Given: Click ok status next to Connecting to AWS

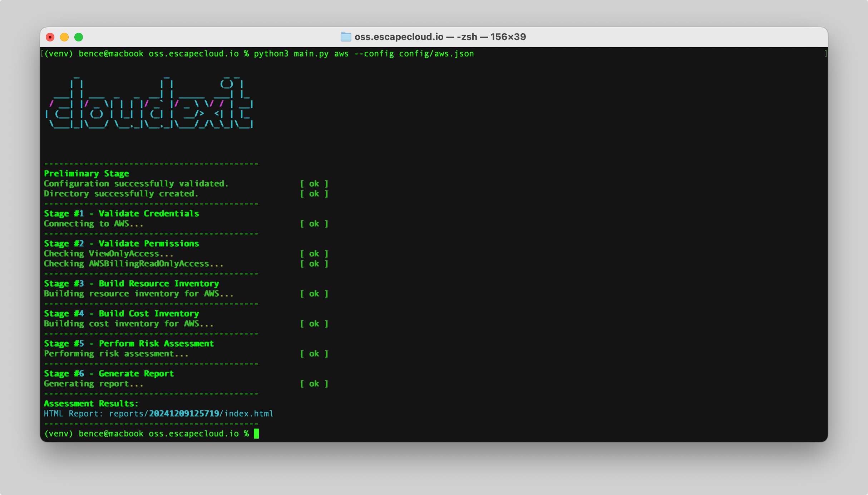Looking at the screenshot, I should click(314, 224).
